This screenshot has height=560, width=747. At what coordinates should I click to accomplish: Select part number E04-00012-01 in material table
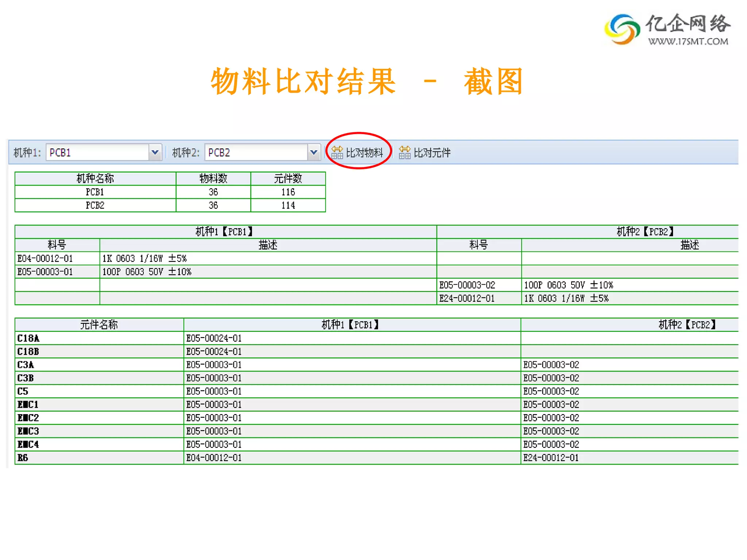pos(45,258)
